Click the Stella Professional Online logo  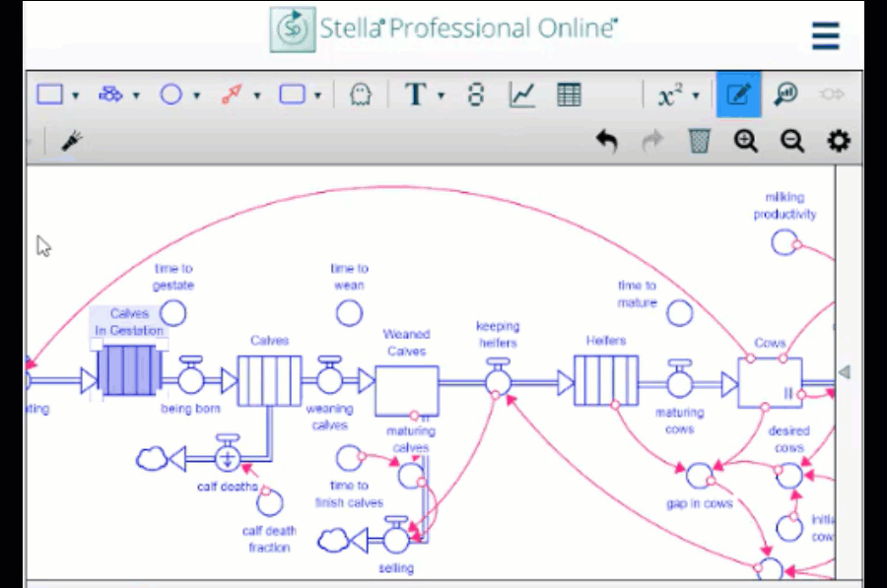tap(443, 30)
